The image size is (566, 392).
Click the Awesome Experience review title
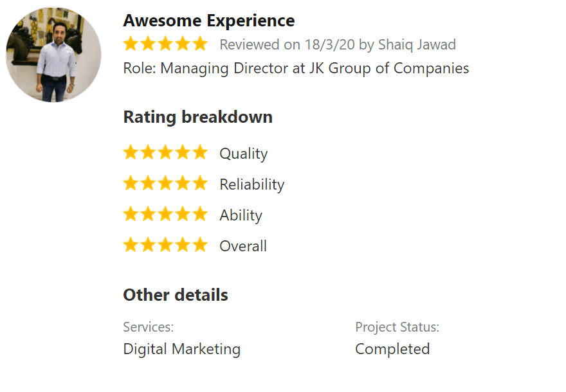click(208, 21)
